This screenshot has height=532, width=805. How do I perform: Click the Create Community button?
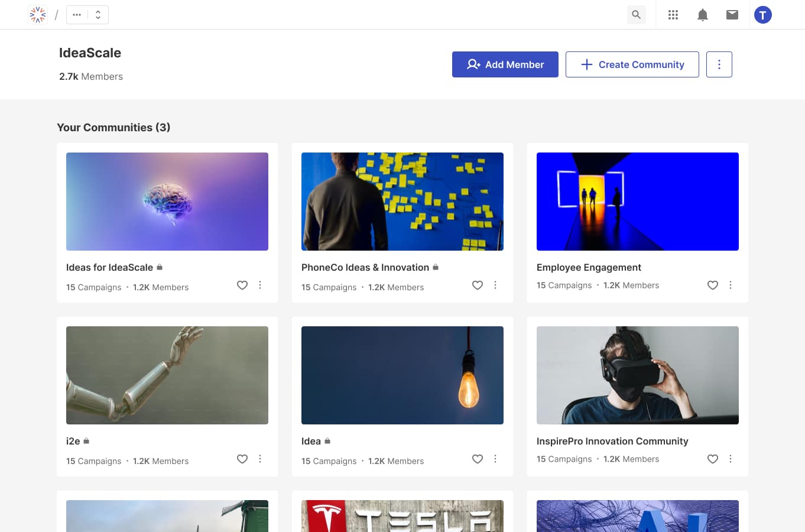632,64
